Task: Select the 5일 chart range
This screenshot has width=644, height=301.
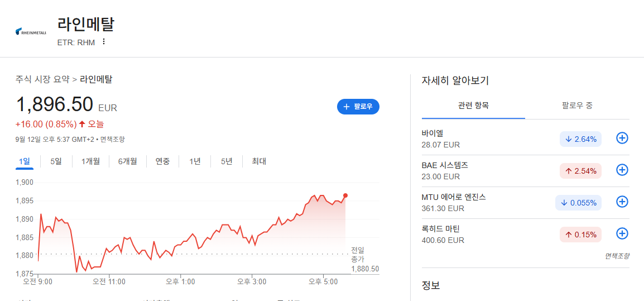Action: [x=56, y=161]
